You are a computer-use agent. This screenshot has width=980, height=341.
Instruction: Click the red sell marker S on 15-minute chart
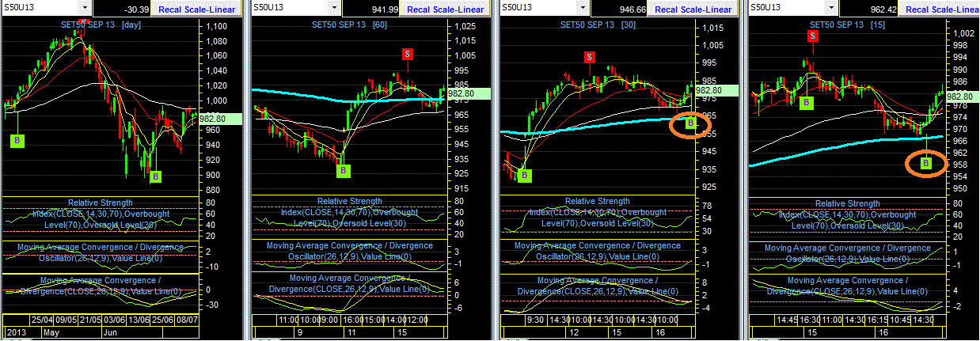(812, 36)
